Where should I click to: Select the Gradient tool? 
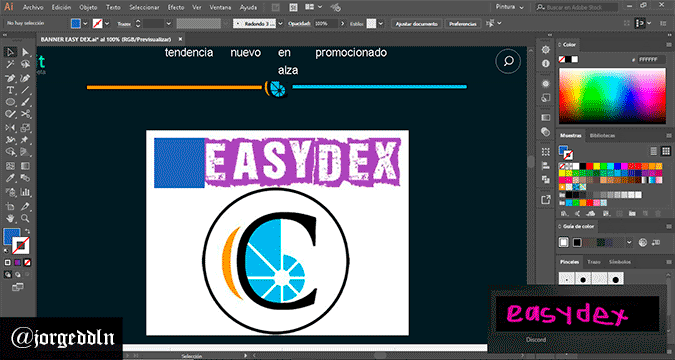coord(25,166)
